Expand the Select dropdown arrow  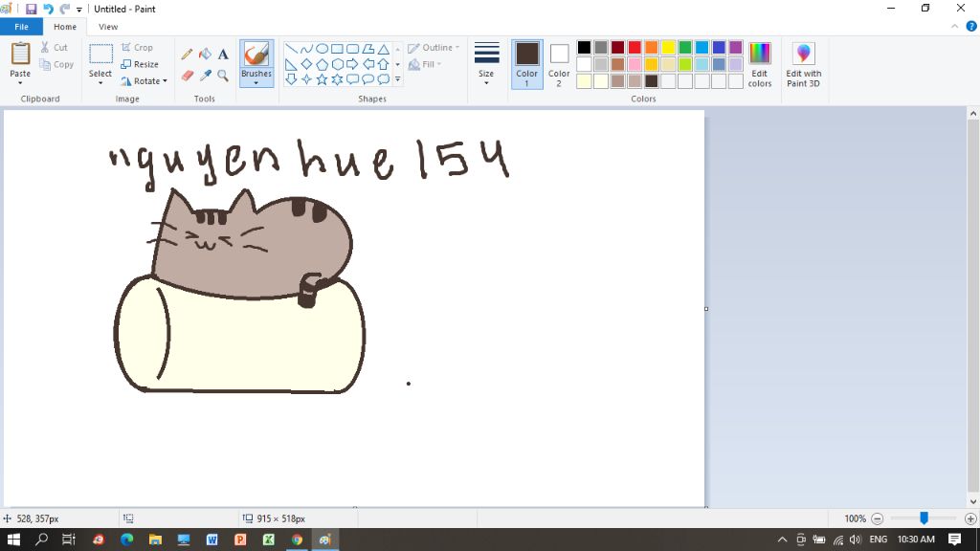pyautogui.click(x=100, y=83)
